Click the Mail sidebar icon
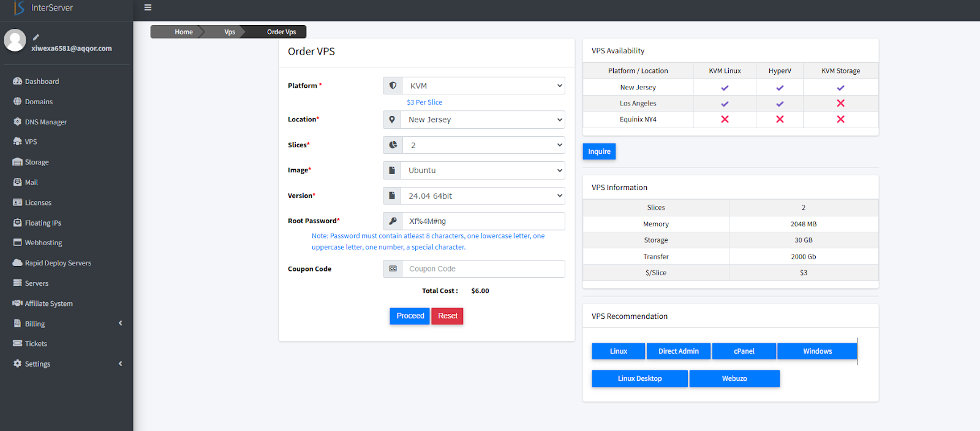Image resolution: width=980 pixels, height=431 pixels. point(17,182)
